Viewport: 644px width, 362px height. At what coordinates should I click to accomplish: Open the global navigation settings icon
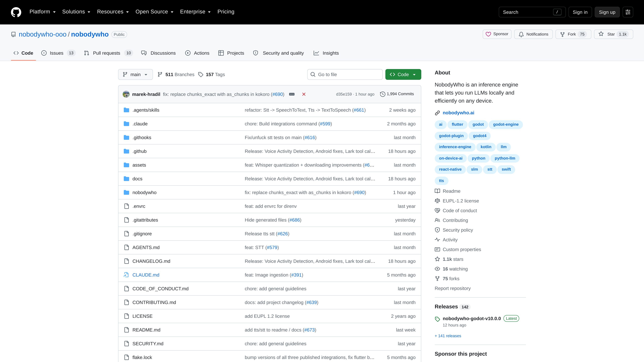tap(628, 12)
